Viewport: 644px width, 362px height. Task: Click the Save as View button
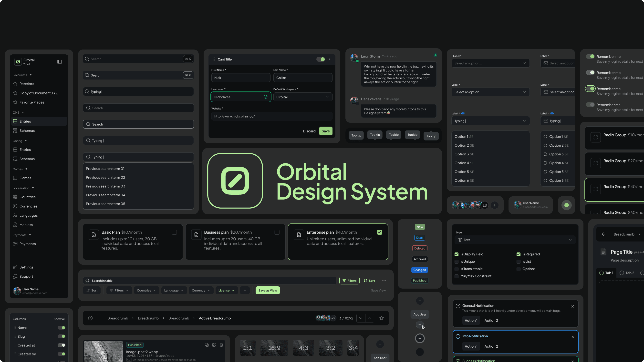tap(268, 290)
